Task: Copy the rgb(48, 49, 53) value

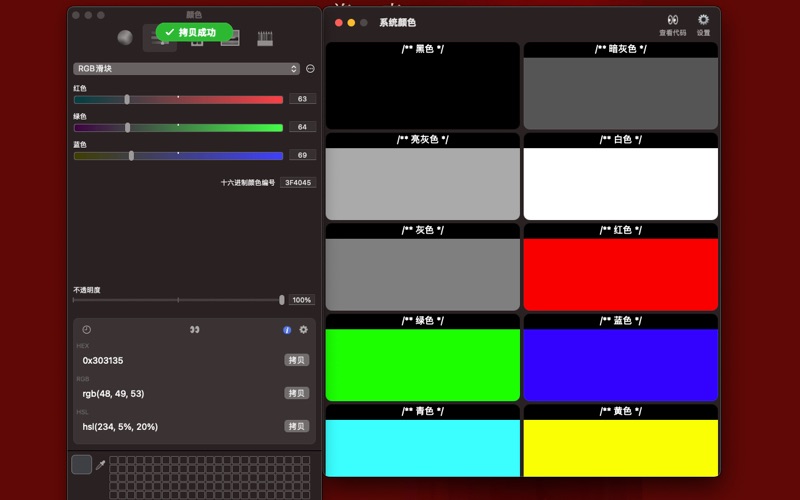Action: (297, 393)
